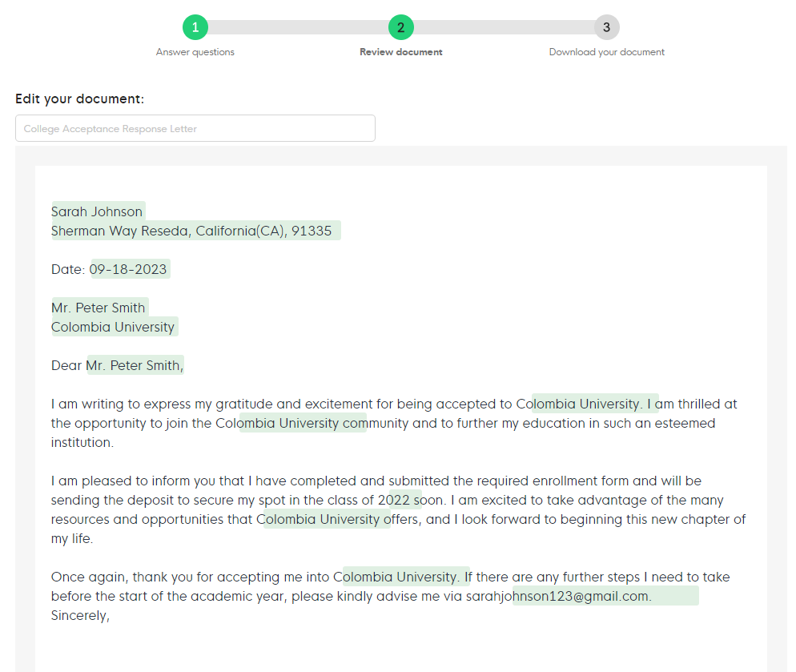
Task: Click the Download your document label
Action: click(x=606, y=52)
